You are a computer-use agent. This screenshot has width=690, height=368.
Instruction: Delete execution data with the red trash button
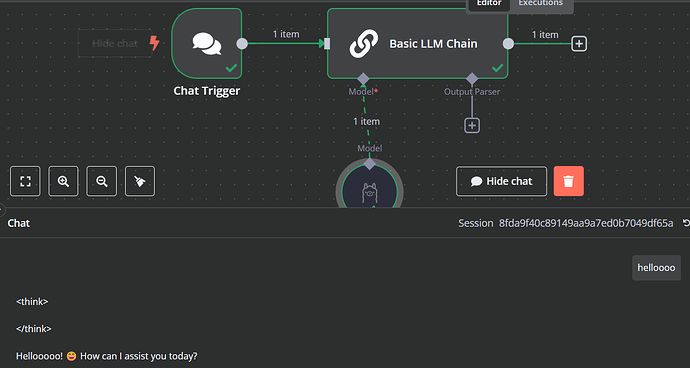point(569,181)
